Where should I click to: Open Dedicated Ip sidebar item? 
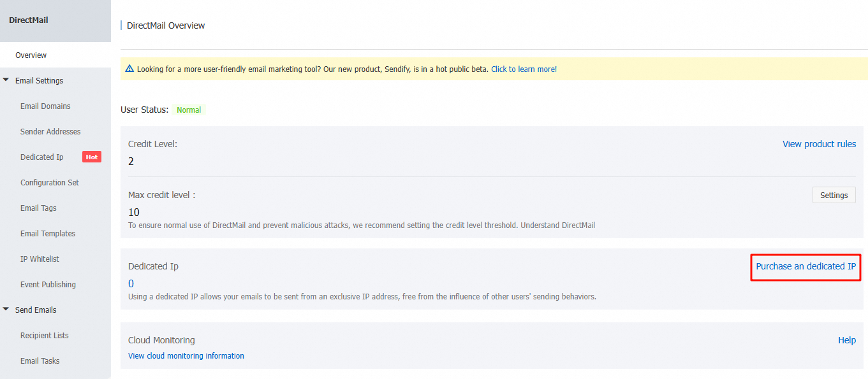tap(42, 157)
